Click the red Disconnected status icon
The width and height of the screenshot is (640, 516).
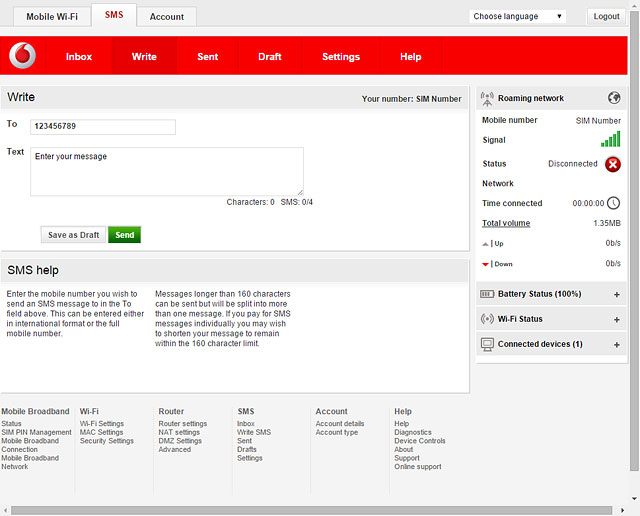coord(613,164)
